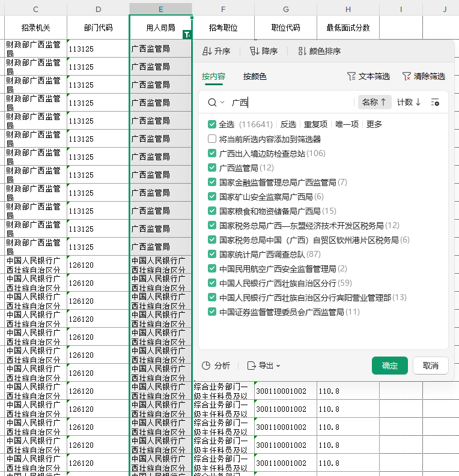Open 颜色排序 color sorting

(319, 51)
